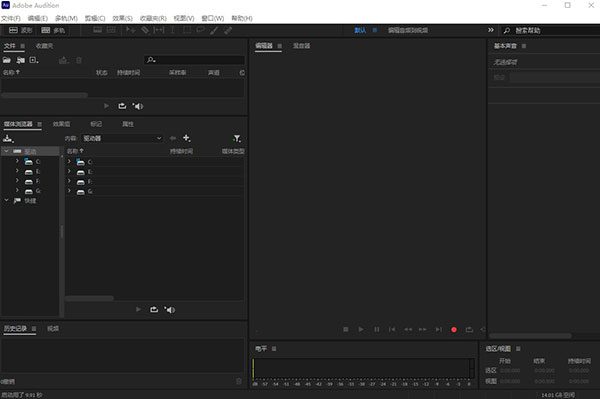600x399 pixels.
Task: Switch to 效果组 Effects Rack tab
Action: [x=61, y=124]
